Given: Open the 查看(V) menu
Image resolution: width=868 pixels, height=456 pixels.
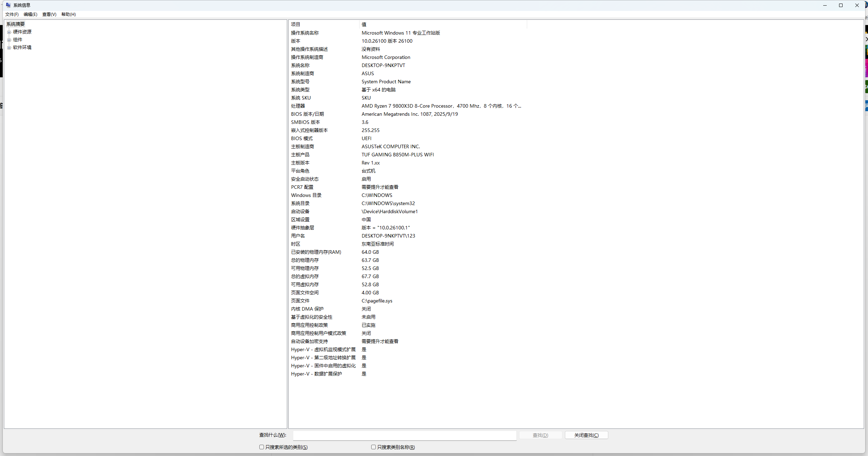Looking at the screenshot, I should (x=49, y=14).
